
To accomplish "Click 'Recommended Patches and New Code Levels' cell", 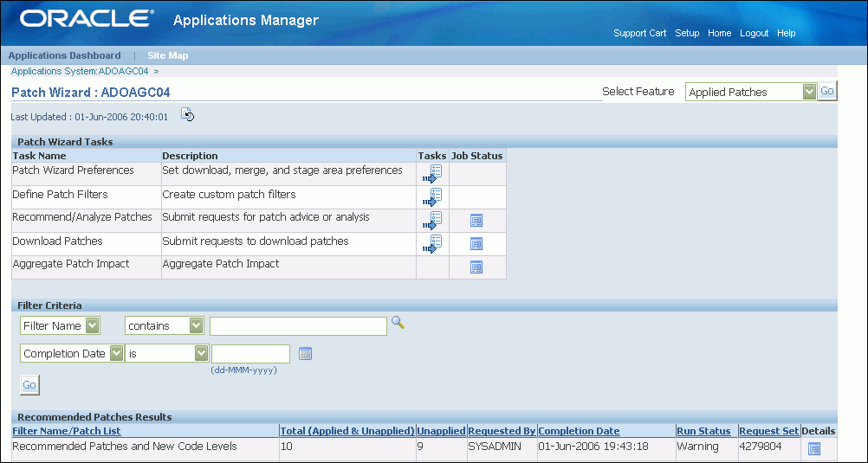I will point(125,446).
